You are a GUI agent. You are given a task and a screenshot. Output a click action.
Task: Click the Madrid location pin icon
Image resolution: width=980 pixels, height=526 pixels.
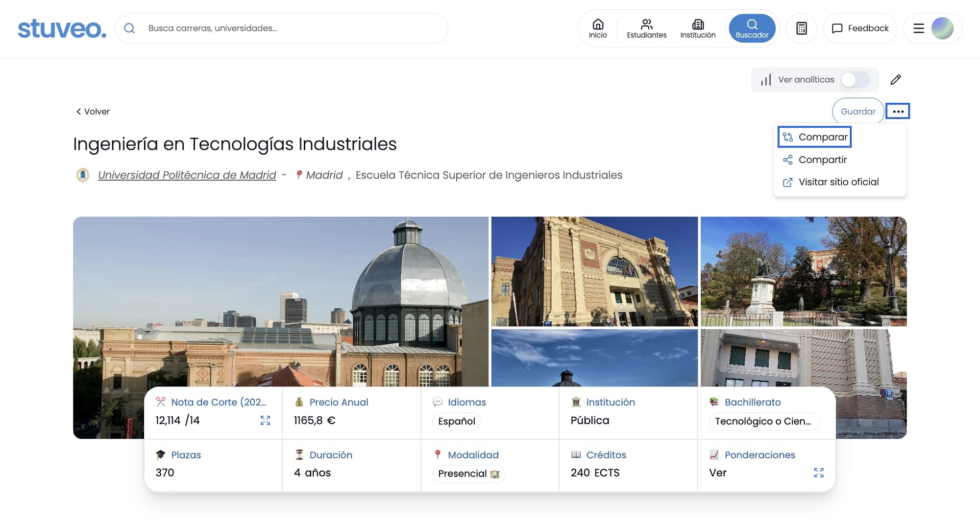click(x=298, y=175)
